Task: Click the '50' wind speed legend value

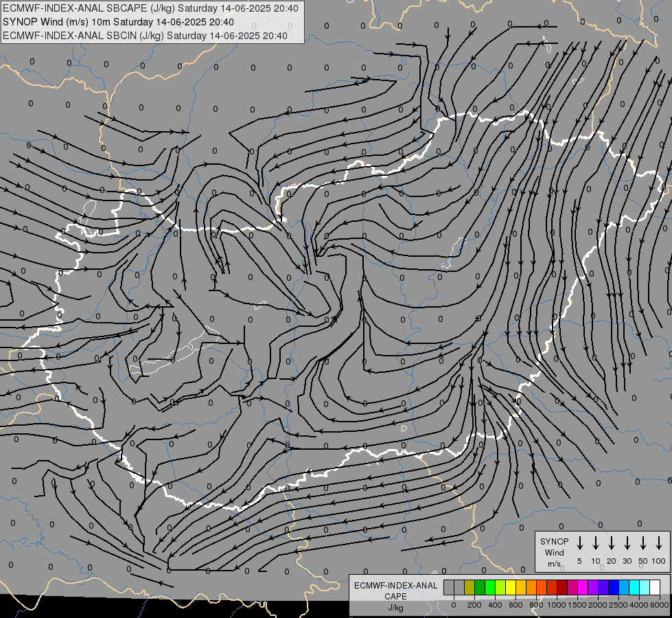Action: 643,561
